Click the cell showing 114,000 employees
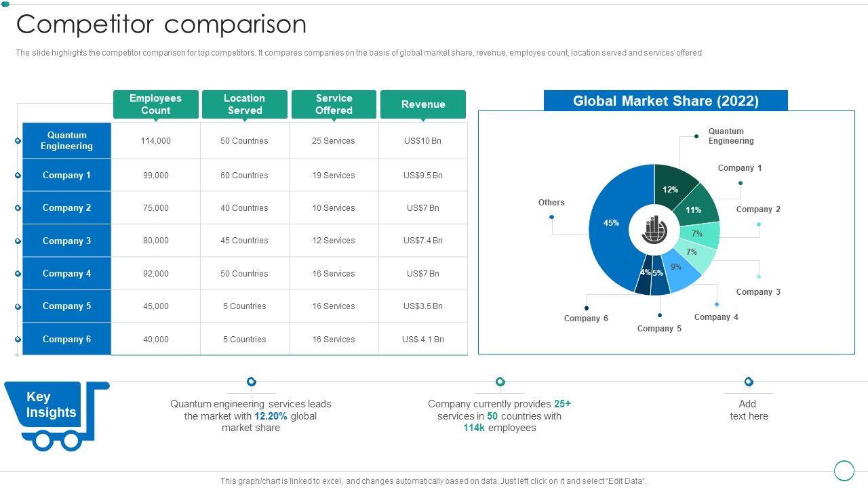 [x=156, y=141]
